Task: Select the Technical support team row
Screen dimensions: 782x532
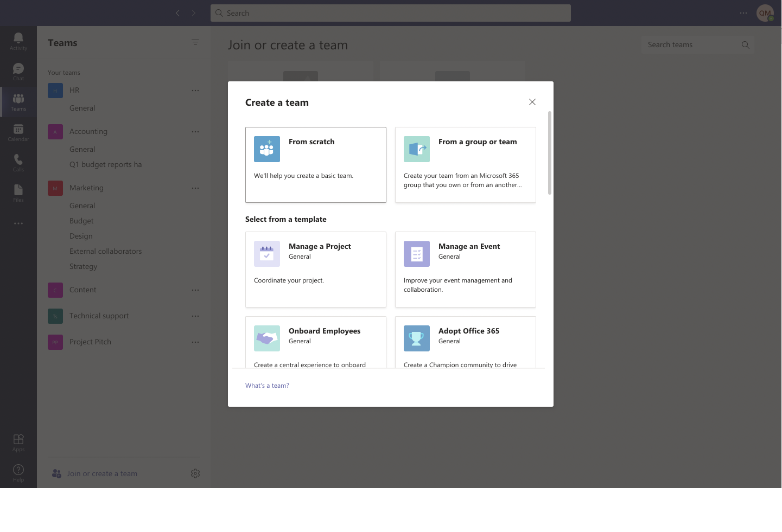Action: (124, 316)
